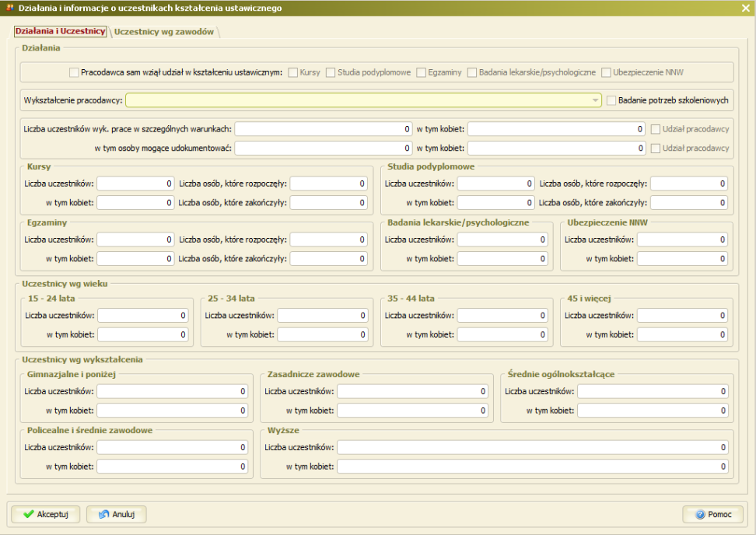Click Średnie ogólnokształcące Liczba uczestników field
This screenshot has height=535, width=756.
click(x=653, y=391)
